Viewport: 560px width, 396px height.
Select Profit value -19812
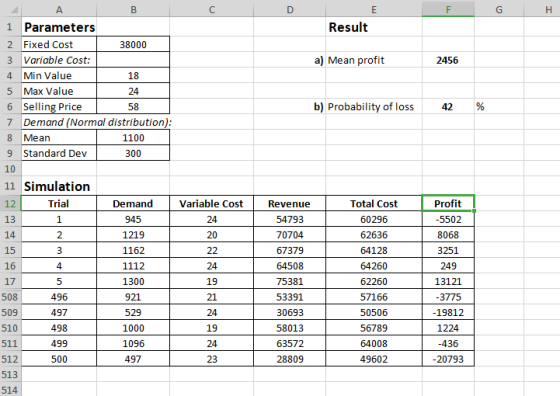(448, 312)
